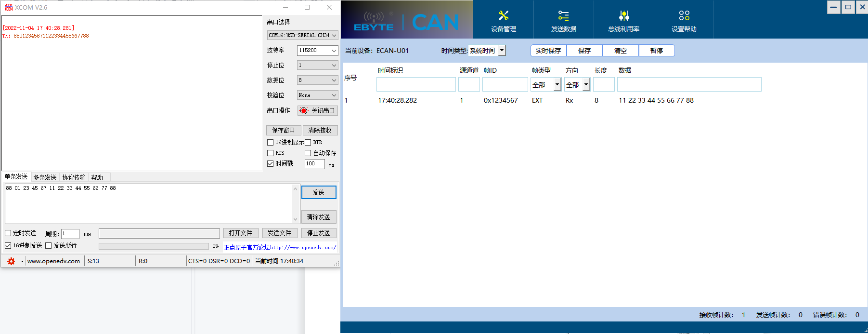Maximize the EBYTE CAN window
Viewport: 868px width, 334px height.
(848, 7)
